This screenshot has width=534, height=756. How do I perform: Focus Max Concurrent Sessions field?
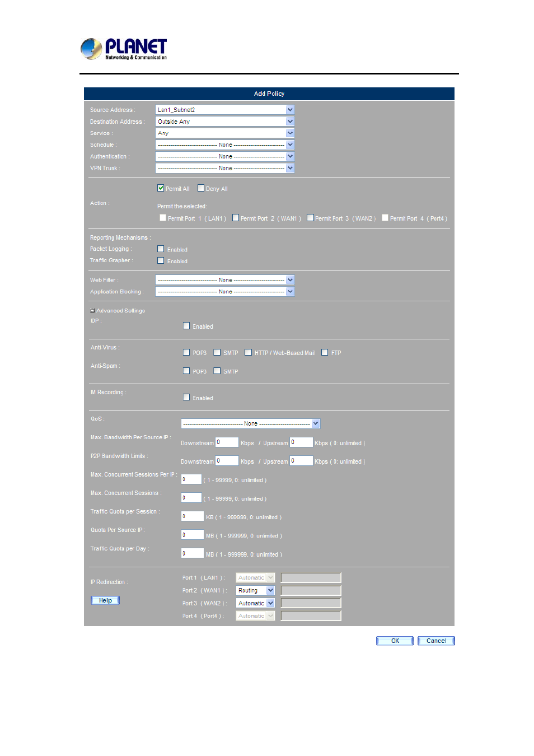point(191,498)
